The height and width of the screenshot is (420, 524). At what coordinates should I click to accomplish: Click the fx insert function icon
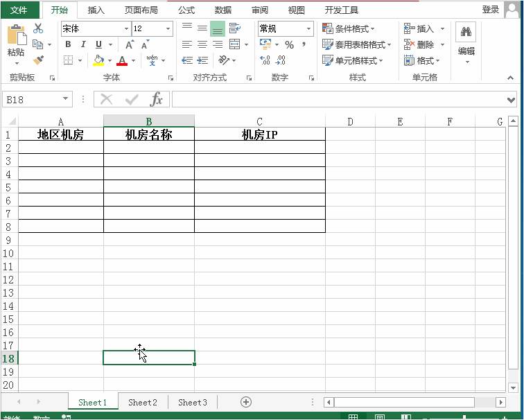tap(157, 99)
